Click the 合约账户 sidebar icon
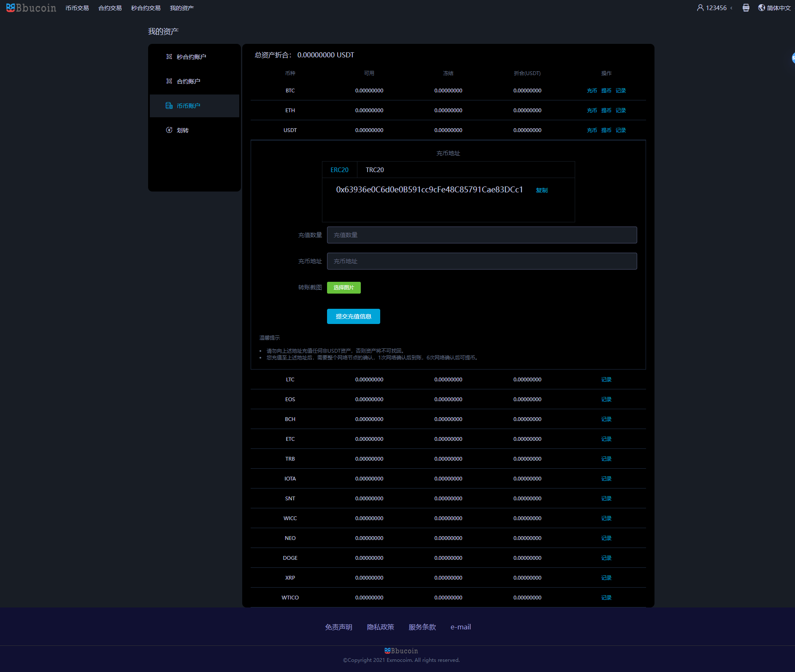 point(169,81)
